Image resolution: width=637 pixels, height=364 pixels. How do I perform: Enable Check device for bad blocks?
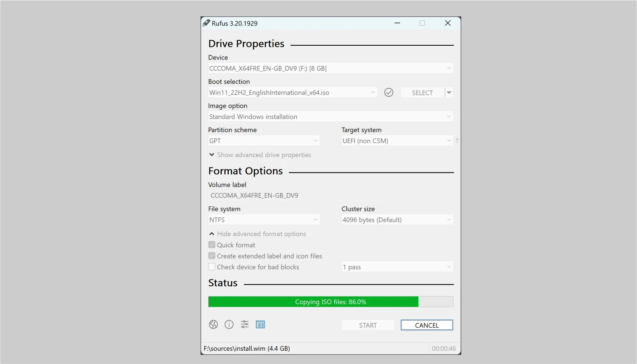[x=212, y=267]
